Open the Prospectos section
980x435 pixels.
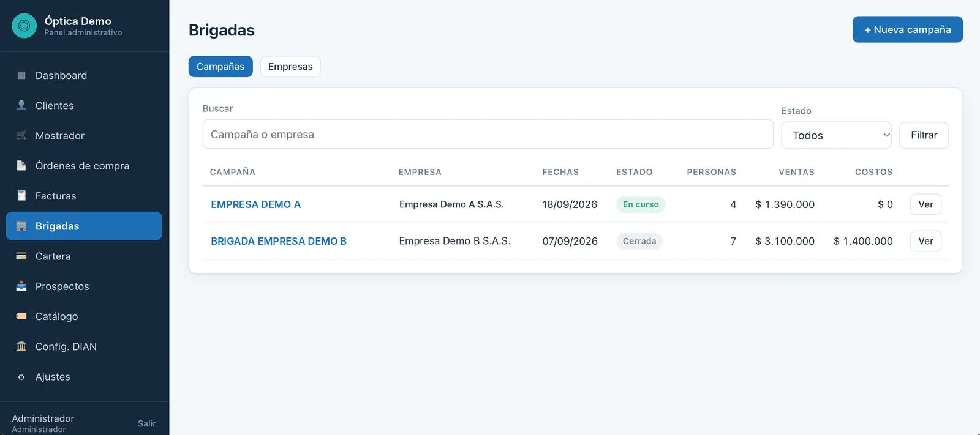point(84,286)
